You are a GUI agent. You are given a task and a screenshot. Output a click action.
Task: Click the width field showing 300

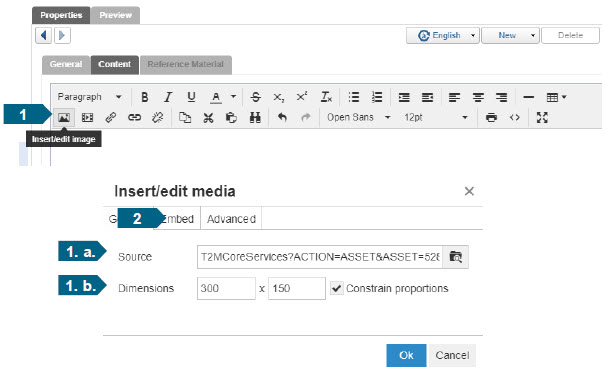point(226,288)
